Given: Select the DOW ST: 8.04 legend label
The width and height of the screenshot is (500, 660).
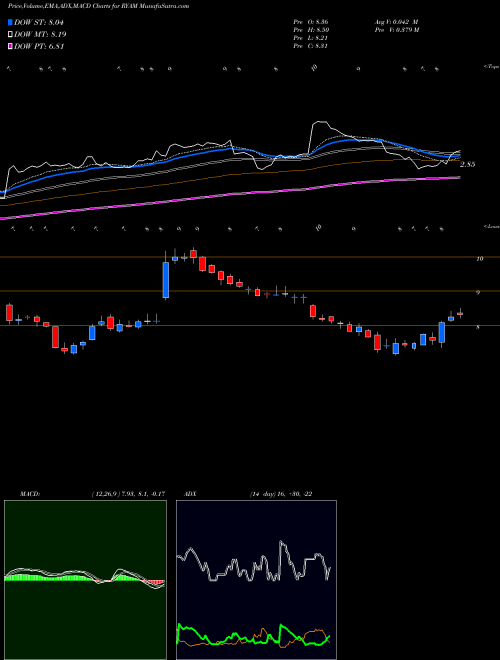Looking at the screenshot, I should 39,22.
